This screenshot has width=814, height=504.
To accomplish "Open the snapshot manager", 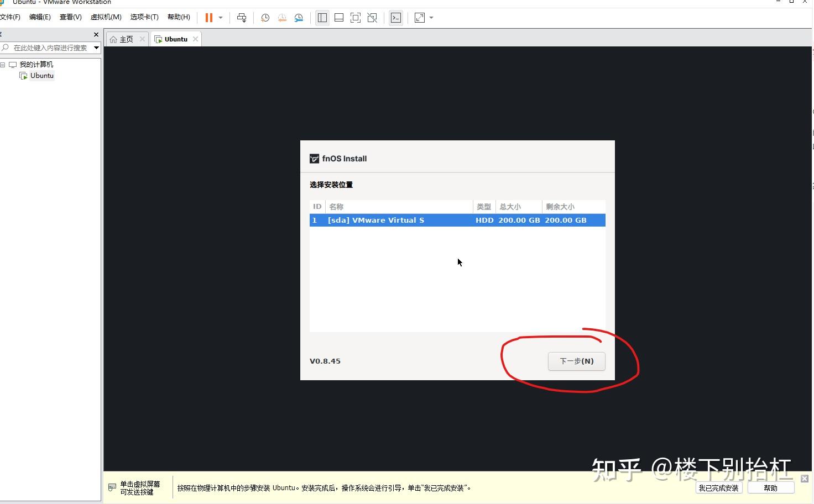I will click(x=299, y=18).
